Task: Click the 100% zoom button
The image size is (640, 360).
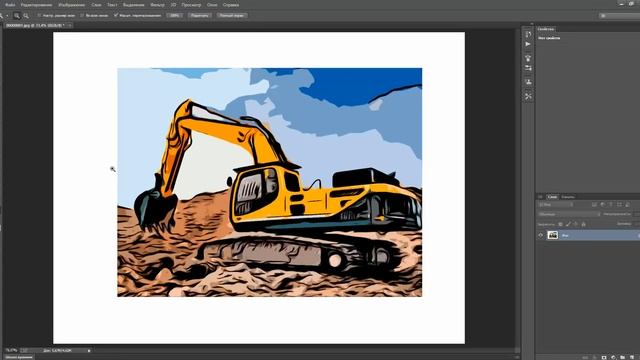Action: (174, 16)
